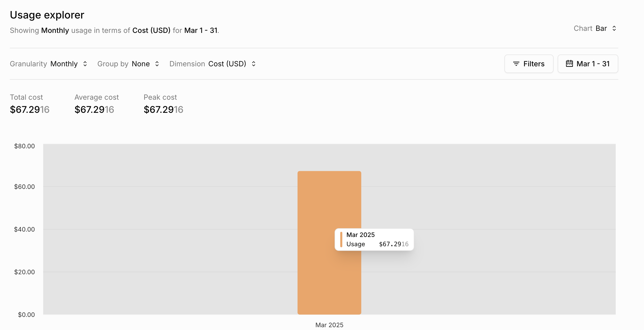Open the Granularity dropdown showing Monthly
The width and height of the screenshot is (644, 330).
[x=64, y=64]
